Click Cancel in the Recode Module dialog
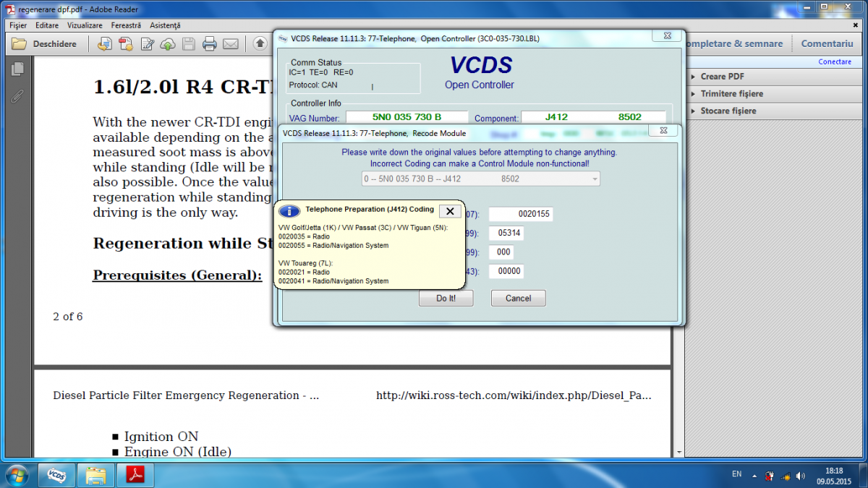 (518, 298)
